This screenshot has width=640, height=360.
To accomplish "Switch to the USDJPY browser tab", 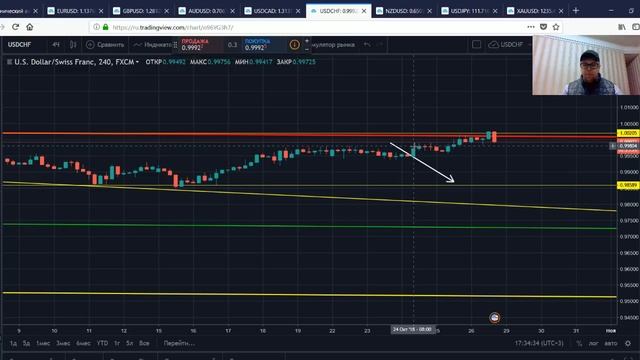I will (x=470, y=11).
